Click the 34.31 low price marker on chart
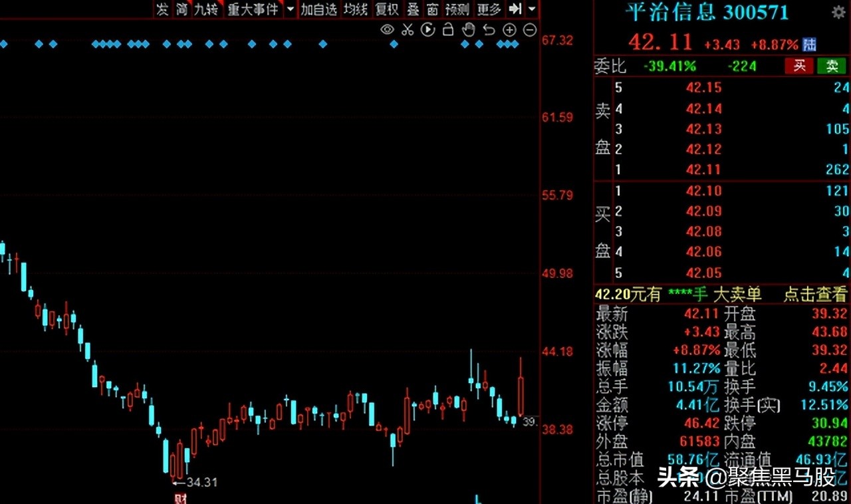 (x=202, y=482)
